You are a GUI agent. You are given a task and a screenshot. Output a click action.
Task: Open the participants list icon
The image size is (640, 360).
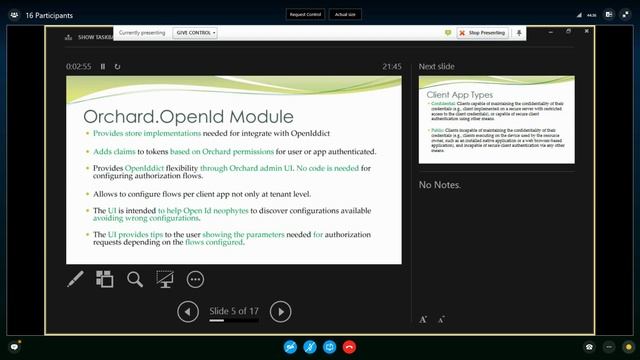click(14, 15)
